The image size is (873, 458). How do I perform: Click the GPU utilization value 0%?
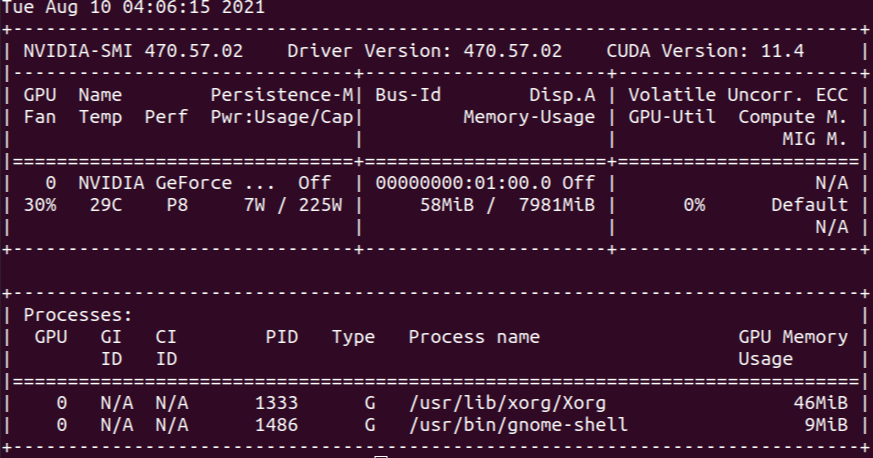tap(694, 205)
